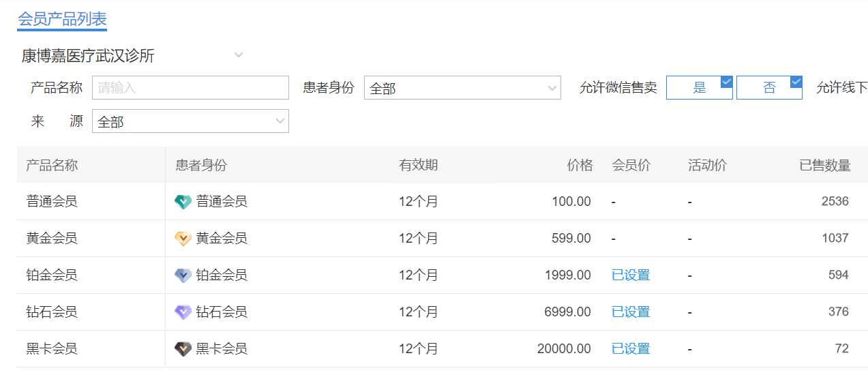Click the 价格 column header
This screenshot has height=377, width=868.
pos(580,165)
